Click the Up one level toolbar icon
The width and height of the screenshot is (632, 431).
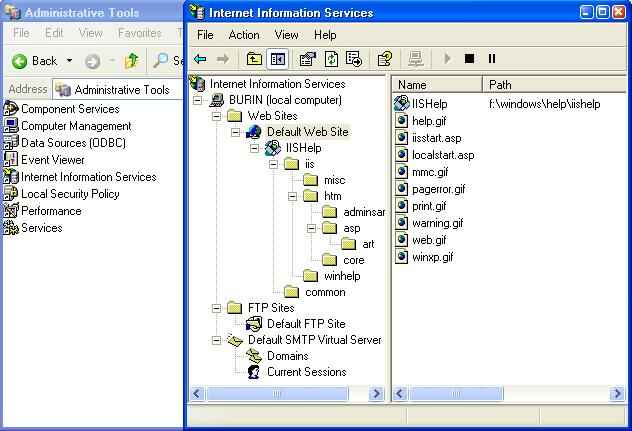pos(254,59)
